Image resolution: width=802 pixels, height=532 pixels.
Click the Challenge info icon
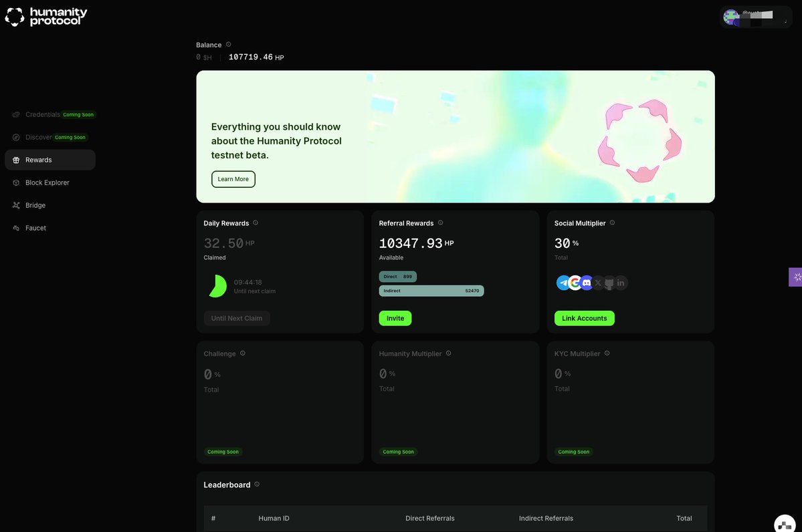(243, 353)
